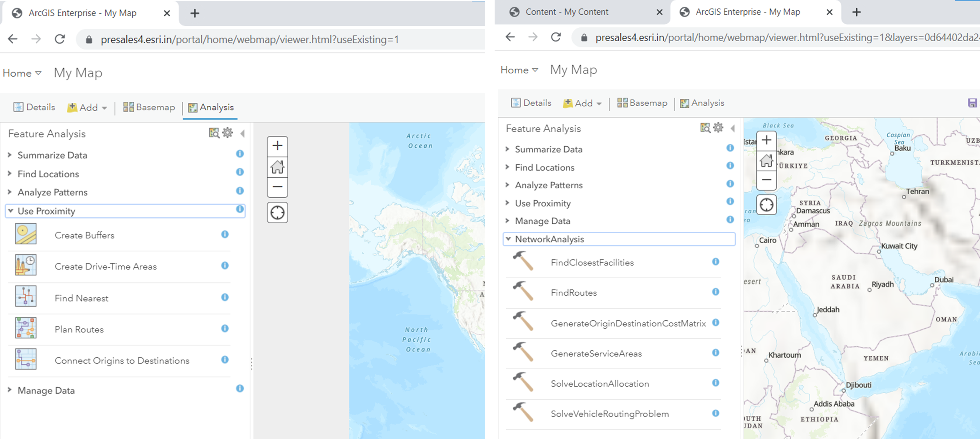Open GenerateOriginDestinationCostMatrix tool
The height and width of the screenshot is (439, 980).
tap(628, 323)
